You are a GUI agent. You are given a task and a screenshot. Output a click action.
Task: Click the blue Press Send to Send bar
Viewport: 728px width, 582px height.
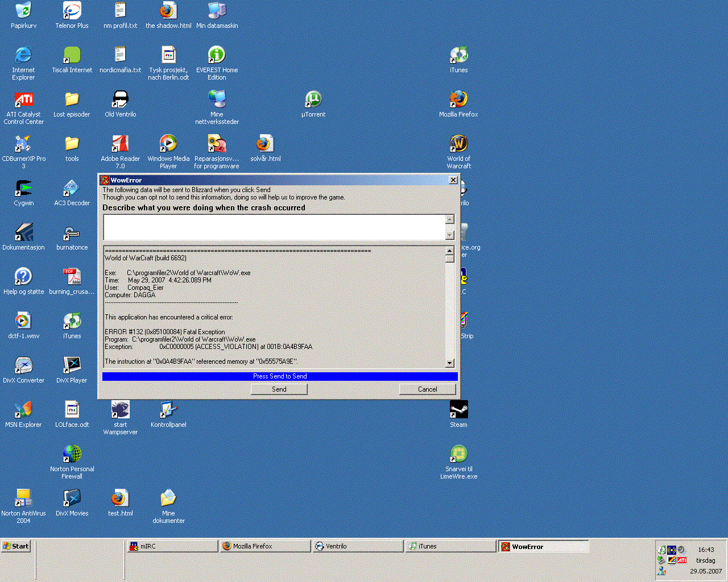click(x=280, y=376)
